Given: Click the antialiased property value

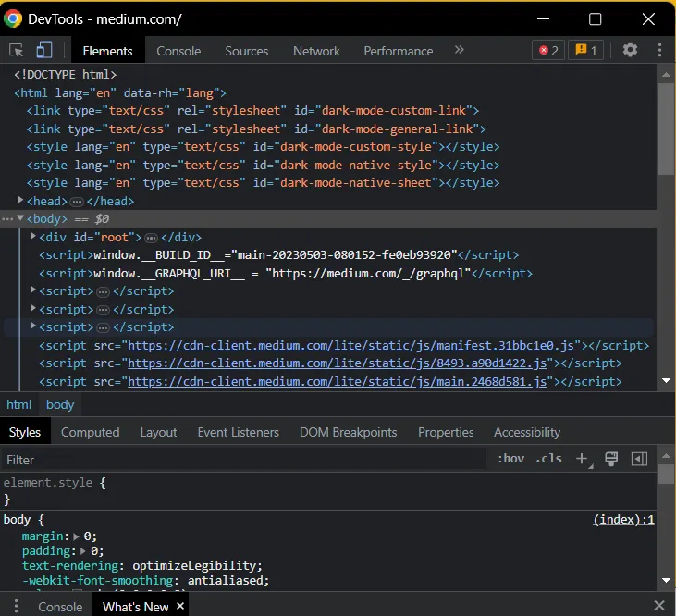Looking at the screenshot, I should (x=225, y=581).
